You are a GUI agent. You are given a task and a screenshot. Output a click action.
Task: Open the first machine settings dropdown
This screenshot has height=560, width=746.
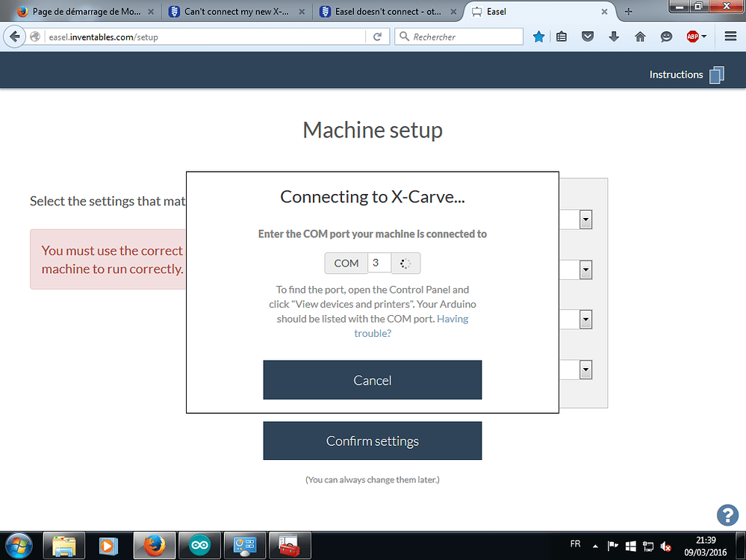tap(585, 219)
